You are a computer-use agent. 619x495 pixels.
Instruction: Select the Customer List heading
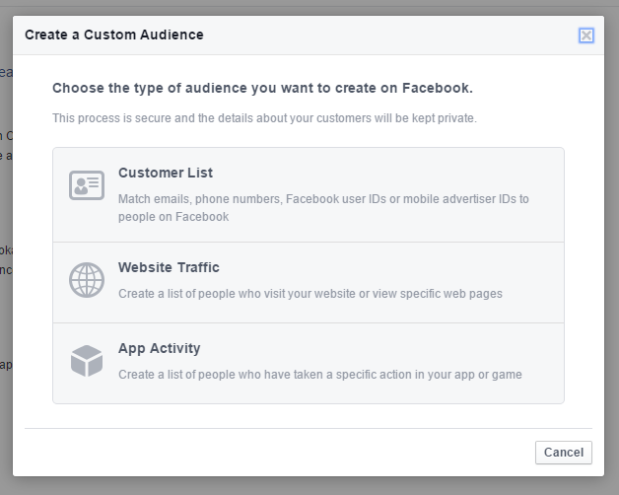pyautogui.click(x=165, y=173)
